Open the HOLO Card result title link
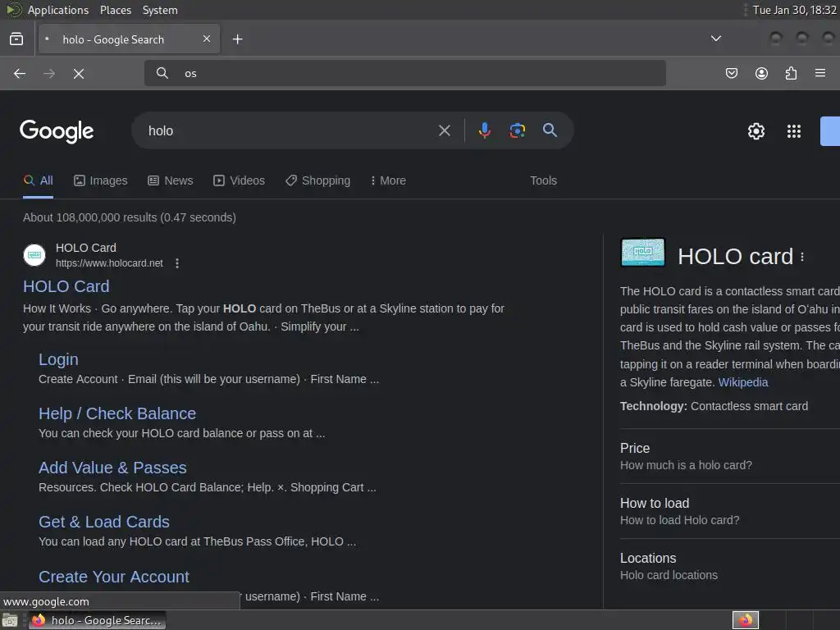The height and width of the screenshot is (630, 840). click(66, 286)
